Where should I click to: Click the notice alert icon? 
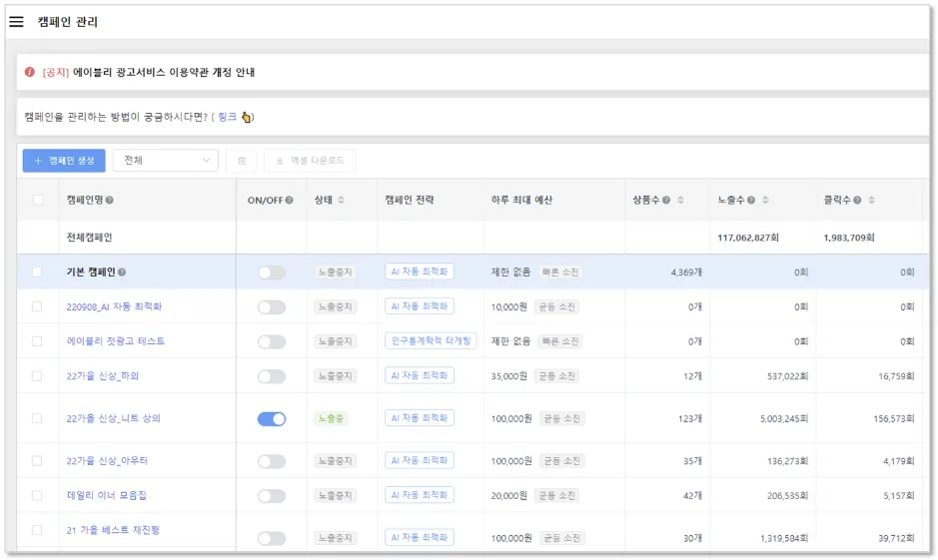pos(30,73)
